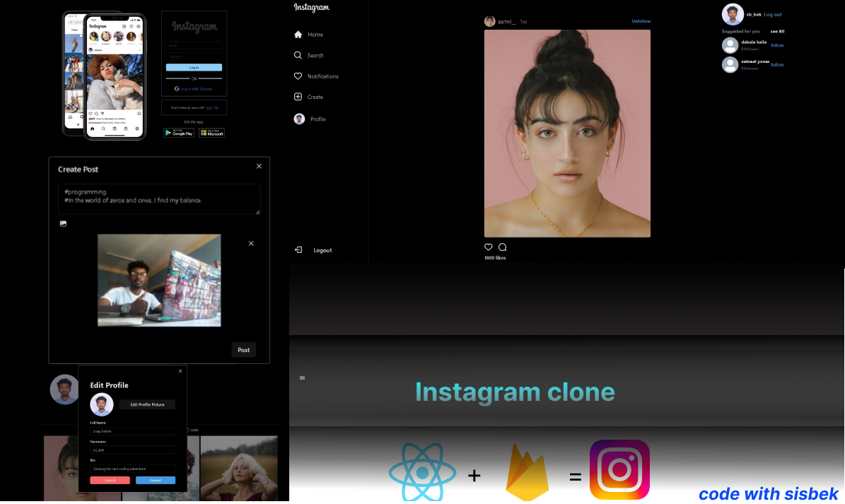Click the "natnael yonas" name in suggestions
Screen dimensions: 845x504
click(x=755, y=61)
